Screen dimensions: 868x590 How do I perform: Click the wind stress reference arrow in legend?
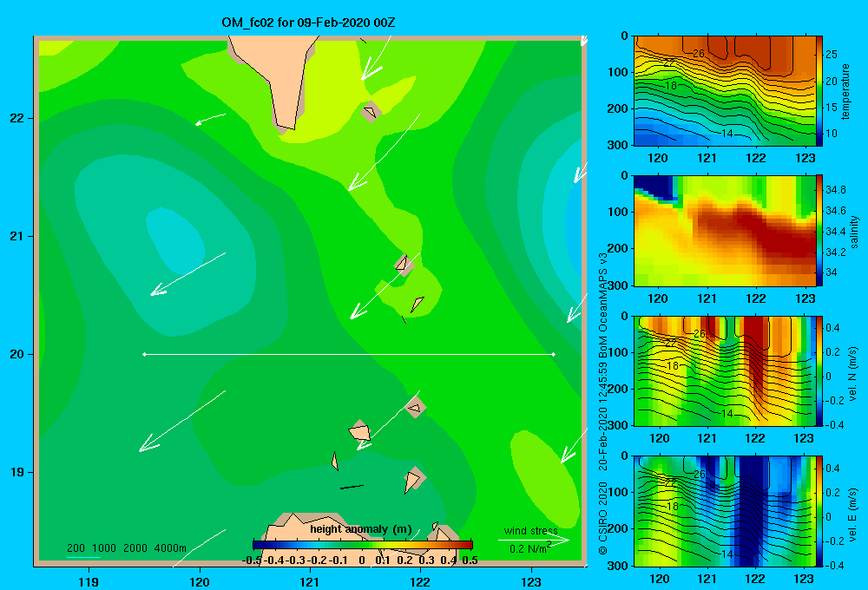click(x=533, y=540)
